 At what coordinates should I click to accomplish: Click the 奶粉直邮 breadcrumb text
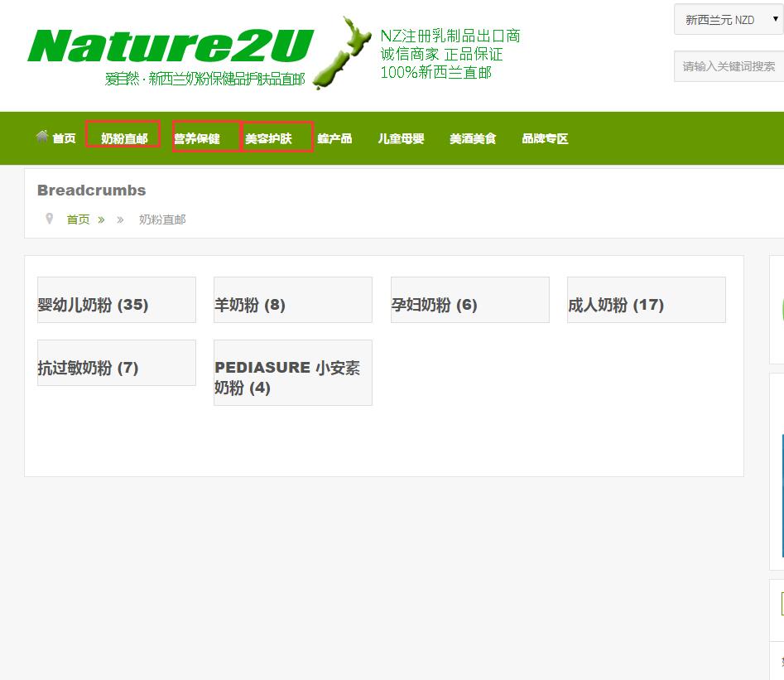click(162, 219)
